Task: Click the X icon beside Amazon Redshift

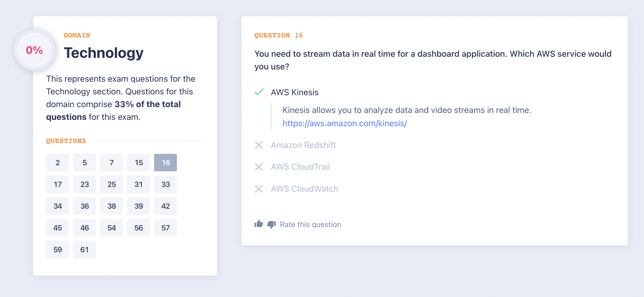Action: coord(259,145)
